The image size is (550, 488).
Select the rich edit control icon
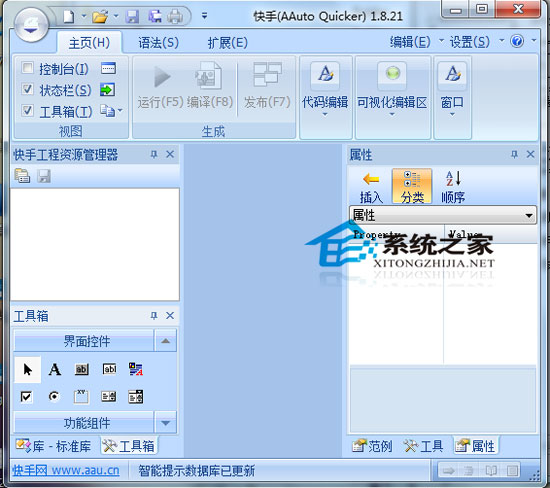click(x=136, y=369)
